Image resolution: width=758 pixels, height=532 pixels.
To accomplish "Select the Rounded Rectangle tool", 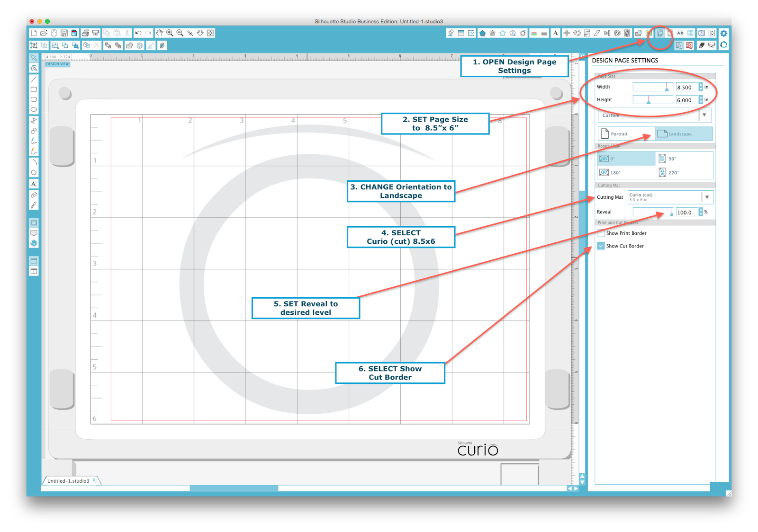I will click(34, 99).
